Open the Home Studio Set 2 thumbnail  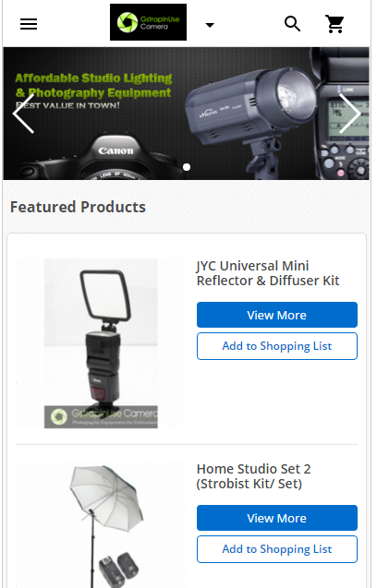(x=101, y=525)
